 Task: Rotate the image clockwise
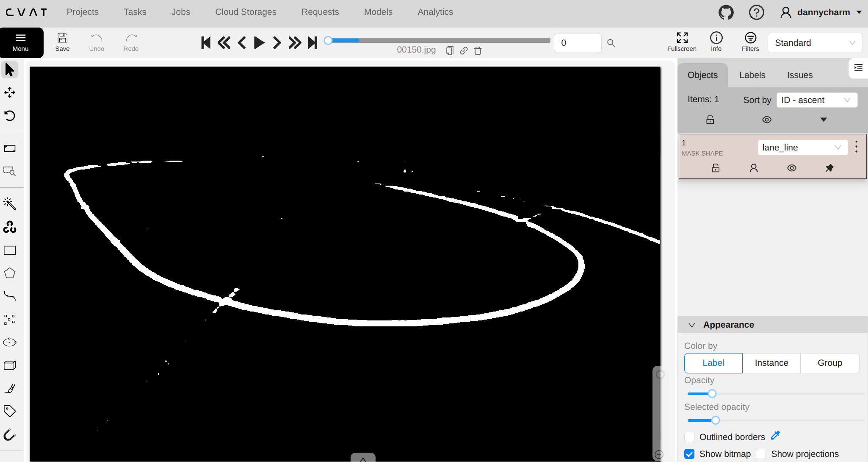point(10,115)
